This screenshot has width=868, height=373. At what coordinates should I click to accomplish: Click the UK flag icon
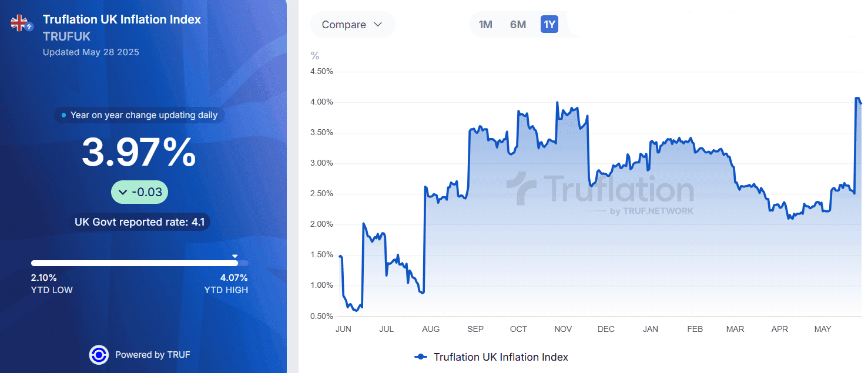click(19, 23)
